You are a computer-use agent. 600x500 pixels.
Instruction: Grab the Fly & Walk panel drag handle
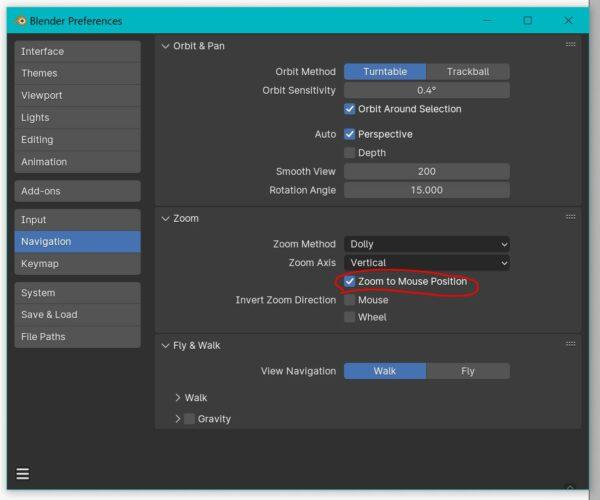(570, 344)
